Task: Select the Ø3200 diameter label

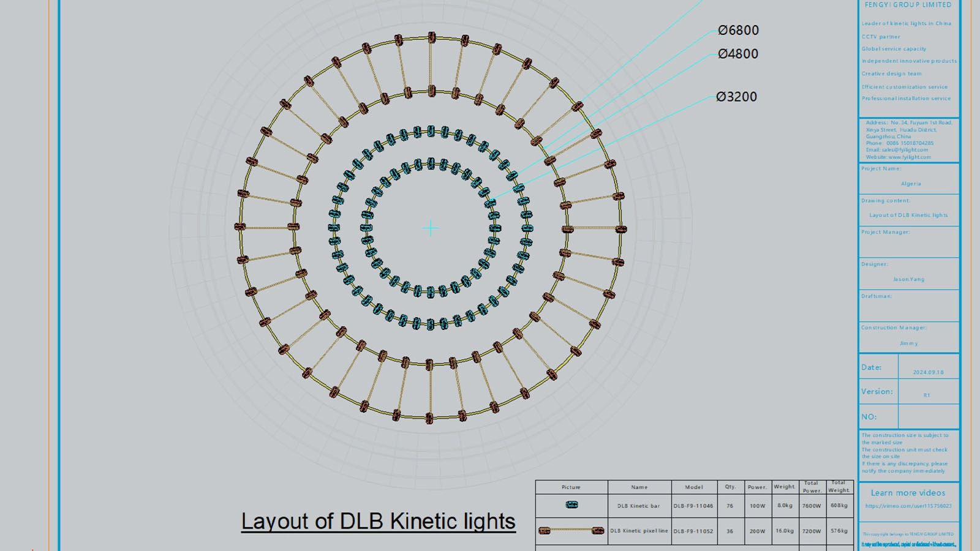Action: click(737, 97)
